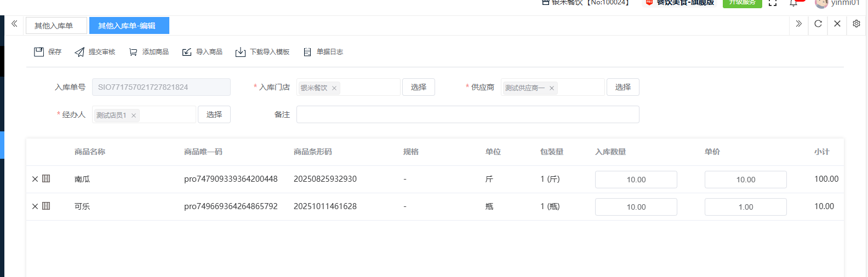Delete the 南瓜 row with X icon
This screenshot has height=277, width=868.
pos(35,179)
